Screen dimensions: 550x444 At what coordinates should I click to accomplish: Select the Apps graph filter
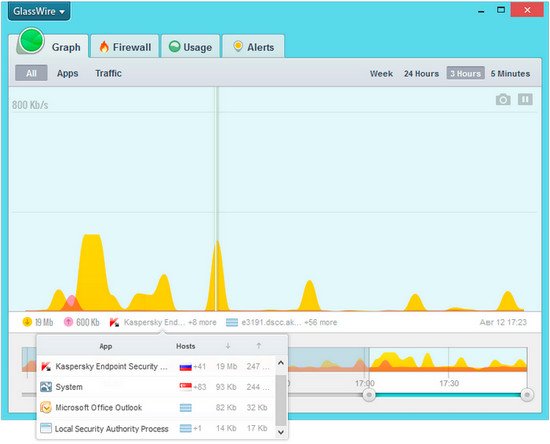click(68, 73)
